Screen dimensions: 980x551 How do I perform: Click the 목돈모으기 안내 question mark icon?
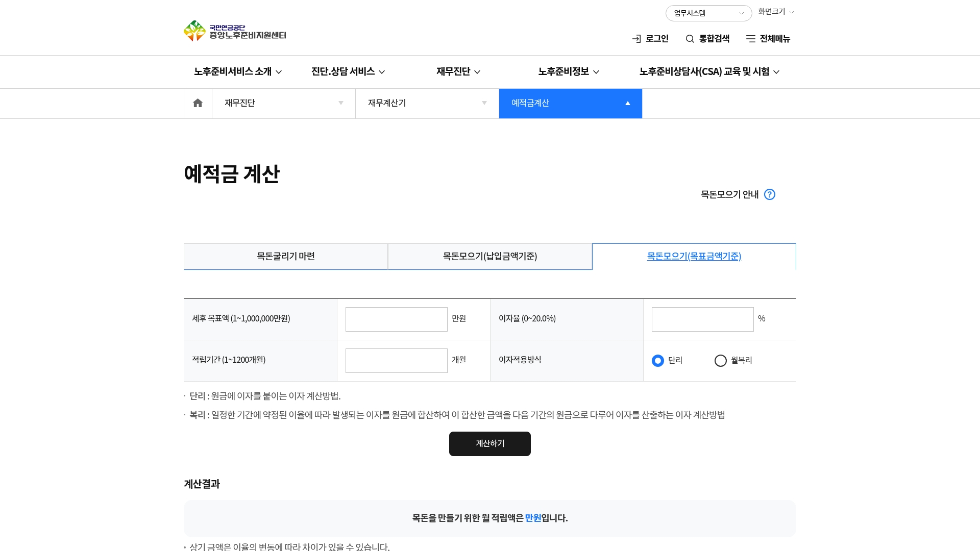pyautogui.click(x=769, y=194)
